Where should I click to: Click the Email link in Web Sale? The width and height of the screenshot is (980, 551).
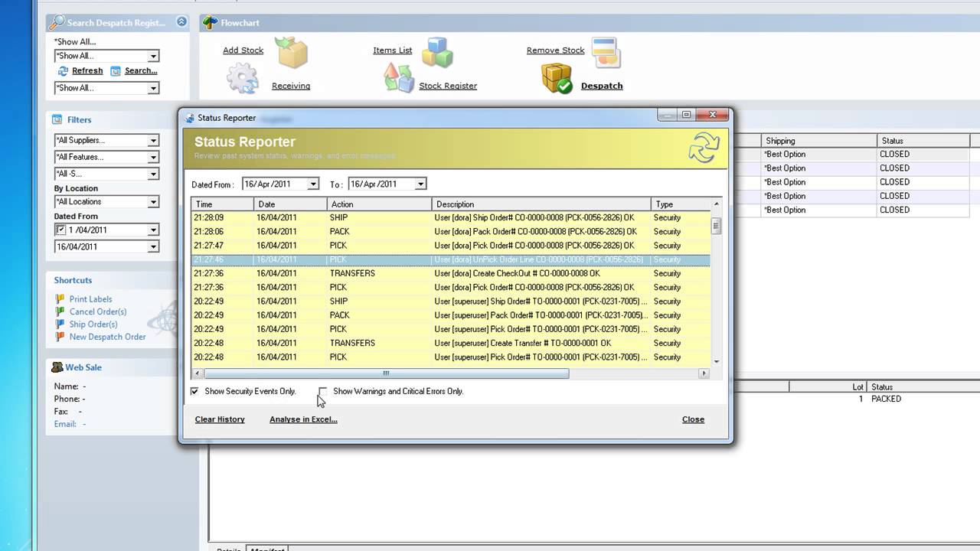(x=65, y=424)
